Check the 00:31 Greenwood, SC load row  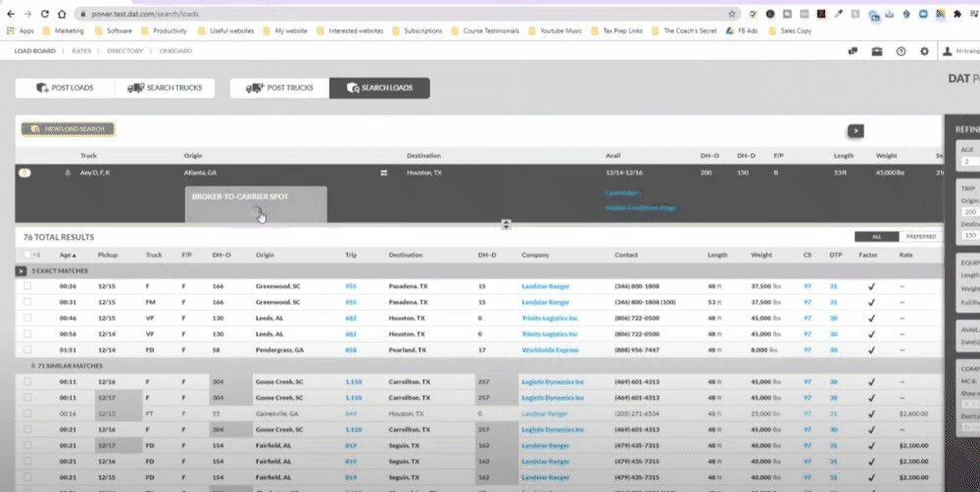[26, 302]
